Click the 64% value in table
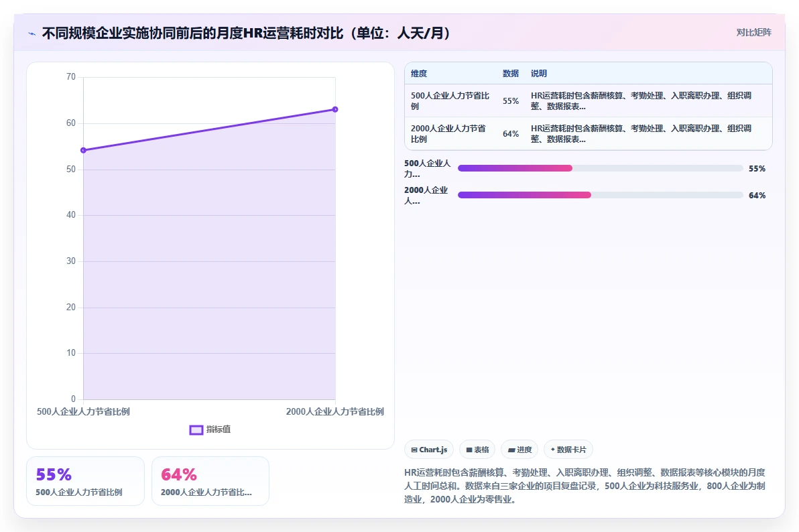Image resolution: width=799 pixels, height=532 pixels. coord(511,134)
